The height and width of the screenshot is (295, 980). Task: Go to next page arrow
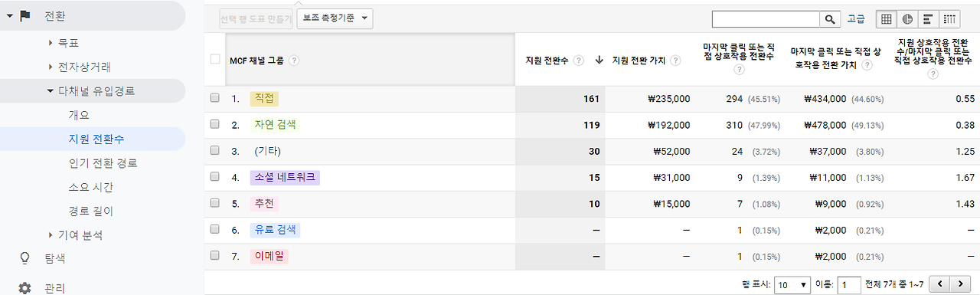[961, 284]
